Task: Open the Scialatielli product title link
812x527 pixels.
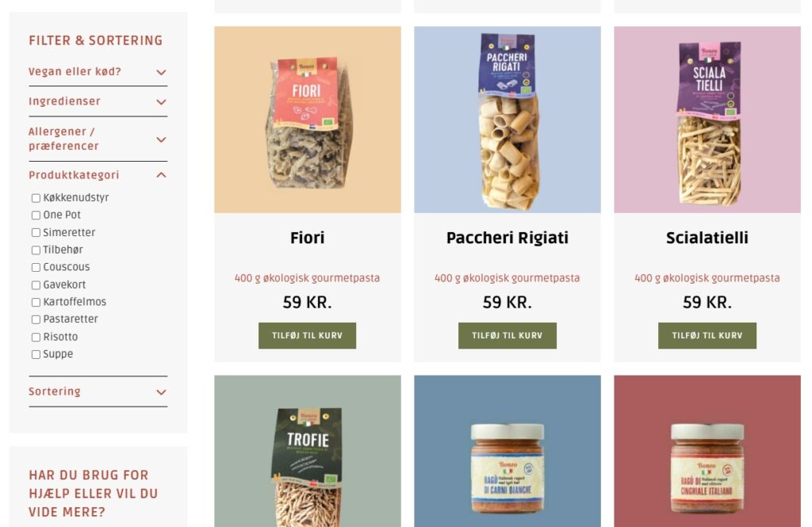Action: 707,238
